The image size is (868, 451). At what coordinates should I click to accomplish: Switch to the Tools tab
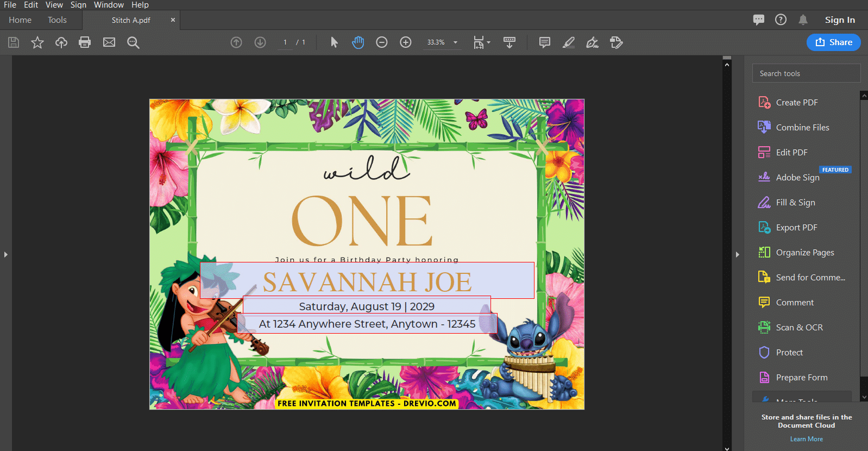pyautogui.click(x=57, y=20)
